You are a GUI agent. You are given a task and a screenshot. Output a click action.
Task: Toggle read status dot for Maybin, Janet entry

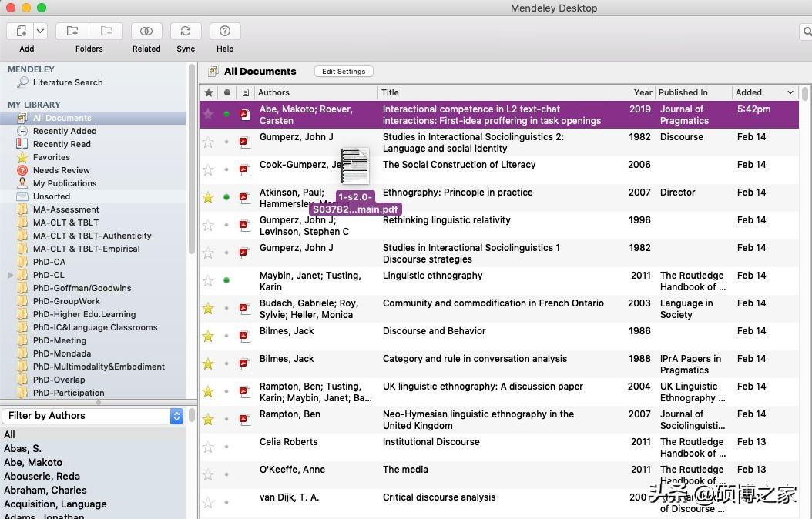point(226,280)
